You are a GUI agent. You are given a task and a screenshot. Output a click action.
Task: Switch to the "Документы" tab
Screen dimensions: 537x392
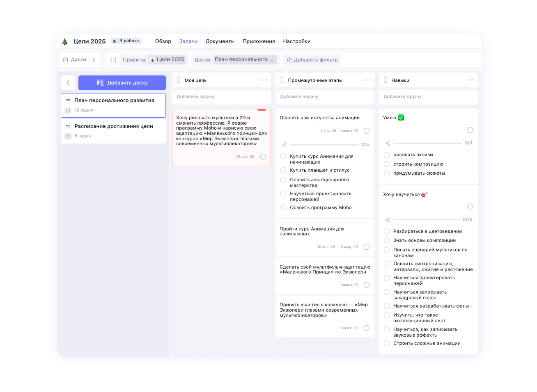[220, 41]
